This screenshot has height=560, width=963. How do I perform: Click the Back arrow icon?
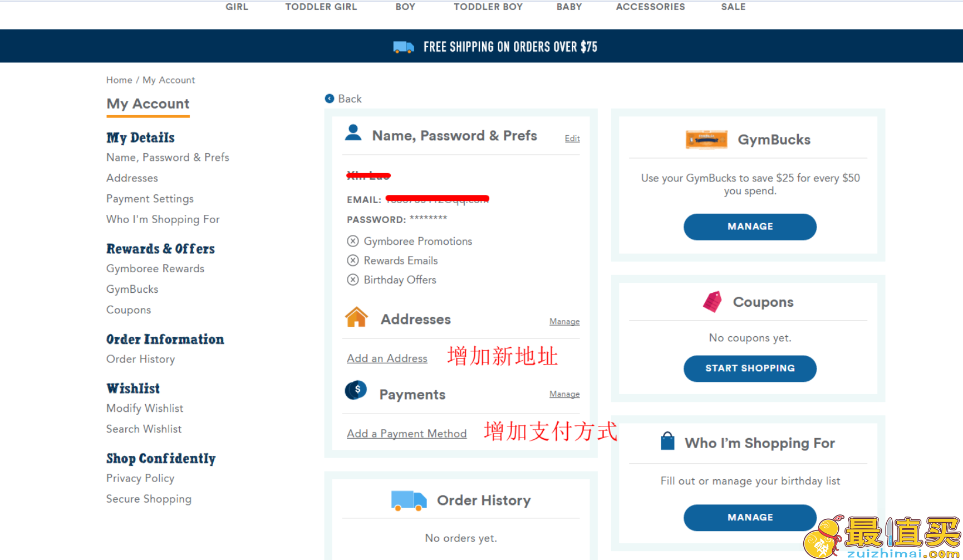(330, 99)
